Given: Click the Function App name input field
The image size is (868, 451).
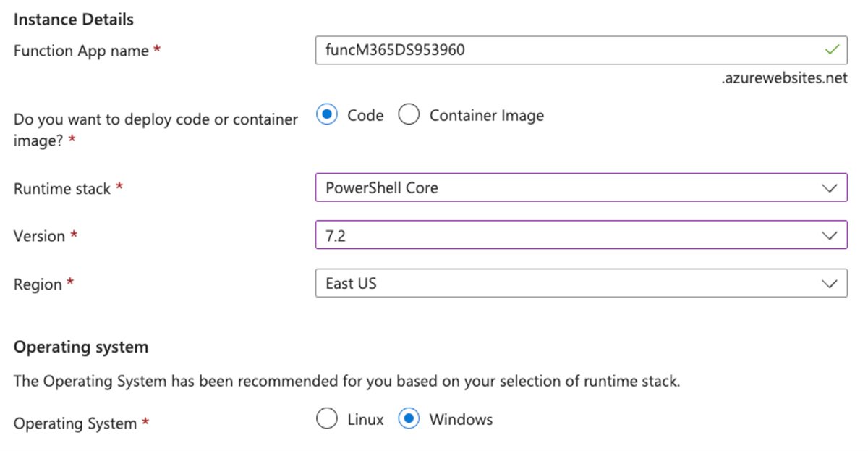Looking at the screenshot, I should (x=506, y=50).
